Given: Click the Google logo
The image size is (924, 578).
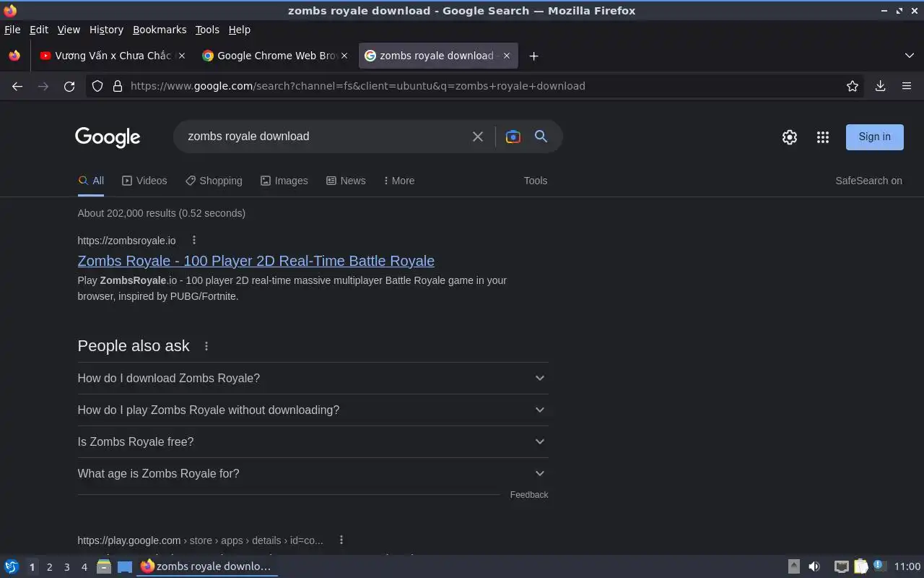Looking at the screenshot, I should [x=108, y=137].
